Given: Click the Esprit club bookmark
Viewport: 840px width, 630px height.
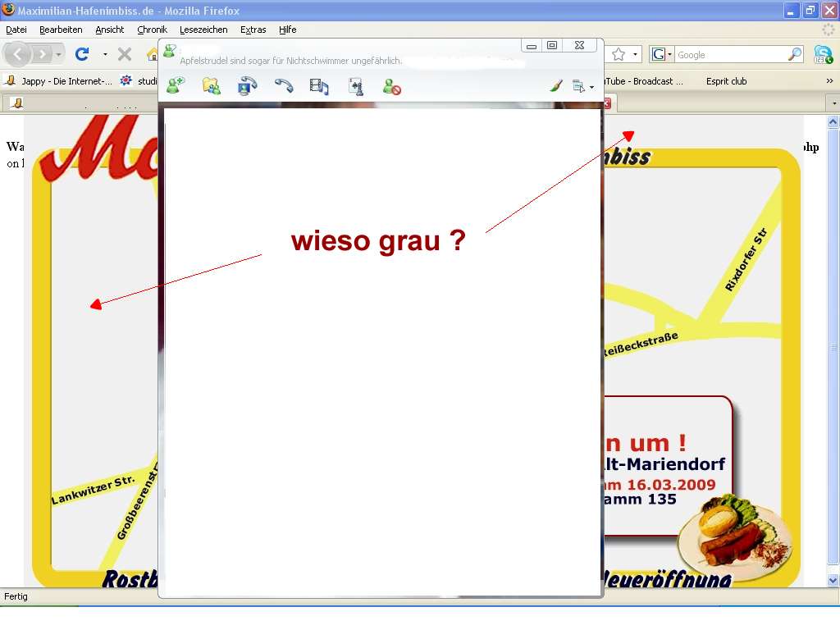Looking at the screenshot, I should point(726,81).
